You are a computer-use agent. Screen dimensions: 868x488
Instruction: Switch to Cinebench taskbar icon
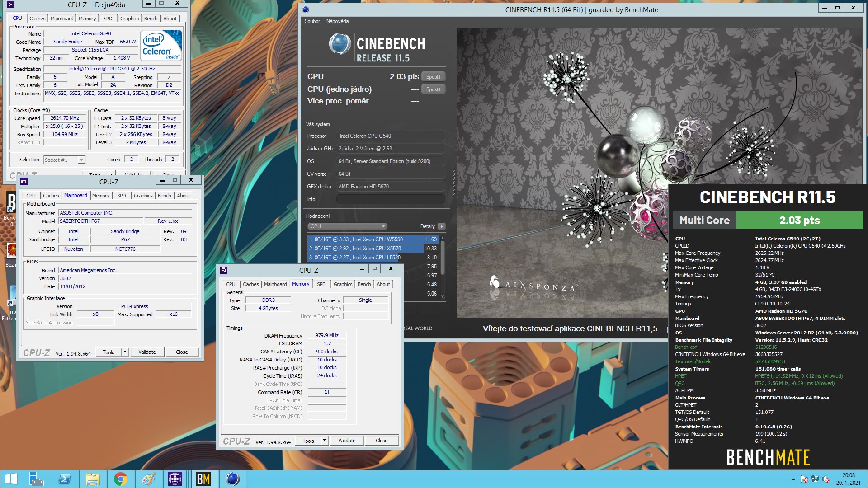pyautogui.click(x=232, y=479)
